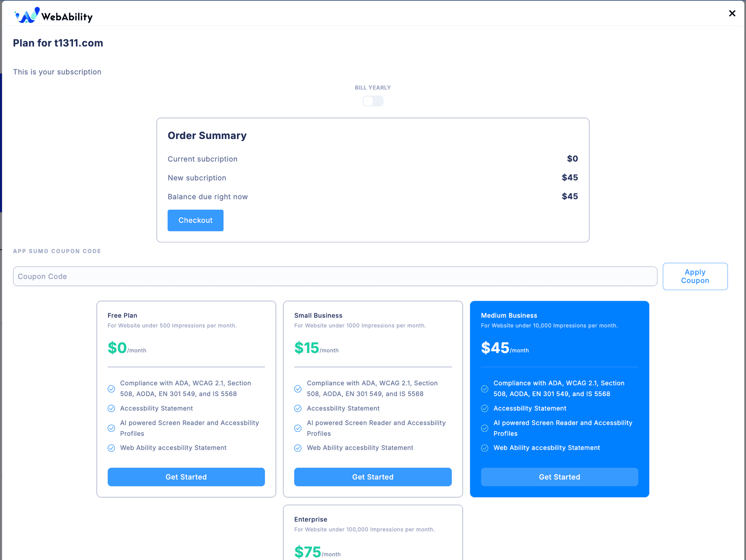Image resolution: width=746 pixels, height=560 pixels.
Task: Click the $45 balance due amount
Action: click(570, 197)
